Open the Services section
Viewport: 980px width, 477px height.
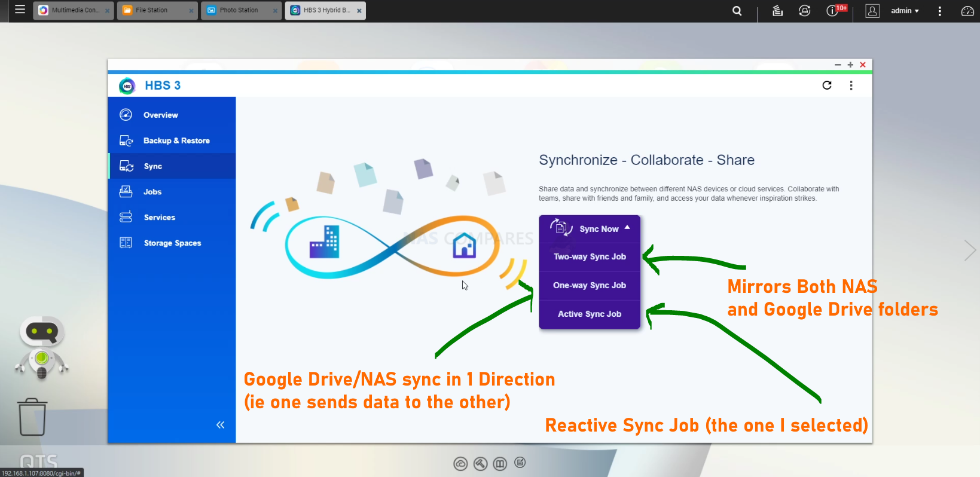click(172, 218)
